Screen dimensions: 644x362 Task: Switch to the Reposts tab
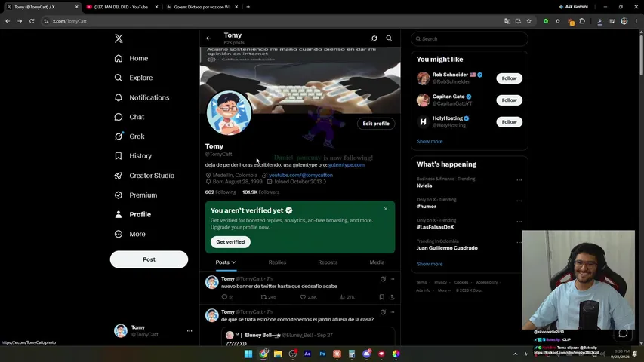[328, 262]
